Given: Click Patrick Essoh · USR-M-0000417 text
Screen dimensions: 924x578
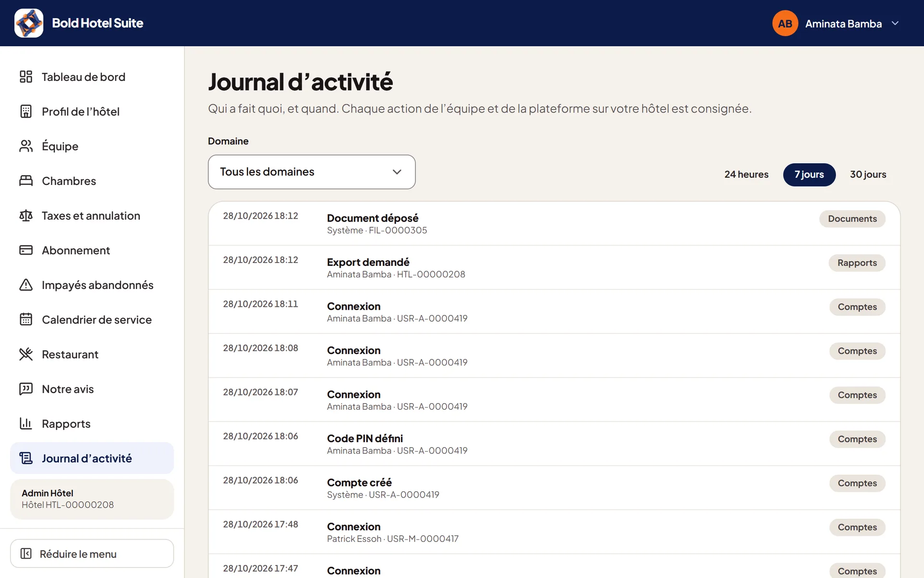Looking at the screenshot, I should click(393, 539).
